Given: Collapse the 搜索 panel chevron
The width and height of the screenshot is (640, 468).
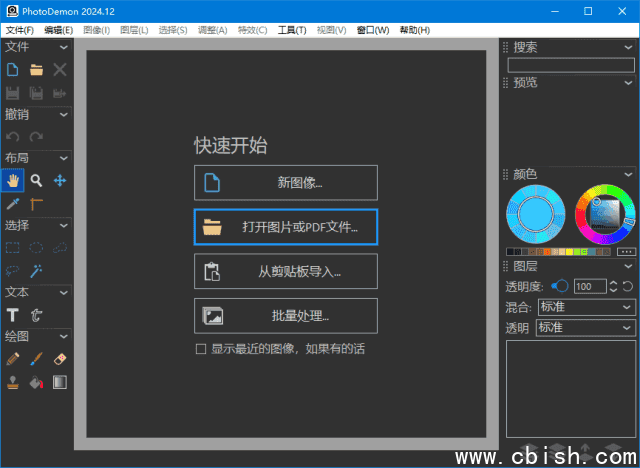Looking at the screenshot, I should coord(628,48).
